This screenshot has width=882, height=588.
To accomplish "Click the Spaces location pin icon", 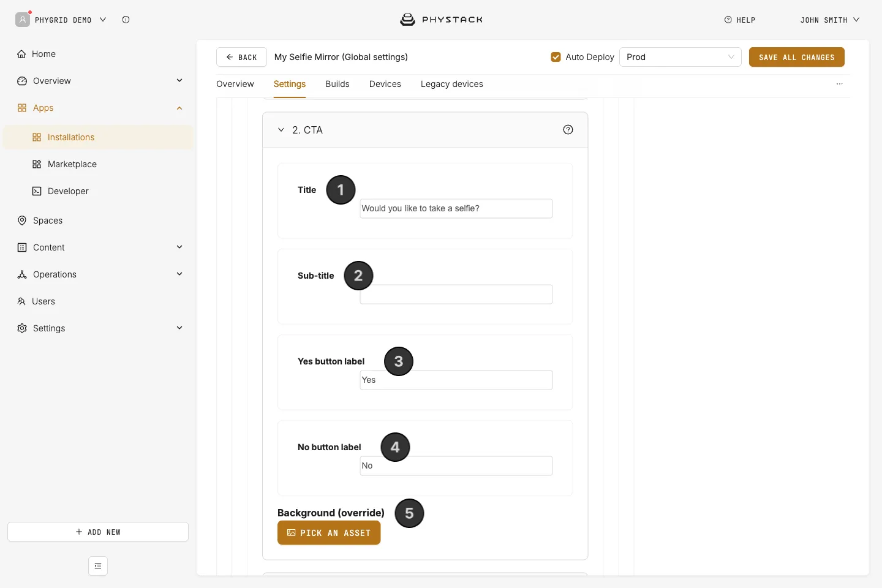I will [22, 221].
